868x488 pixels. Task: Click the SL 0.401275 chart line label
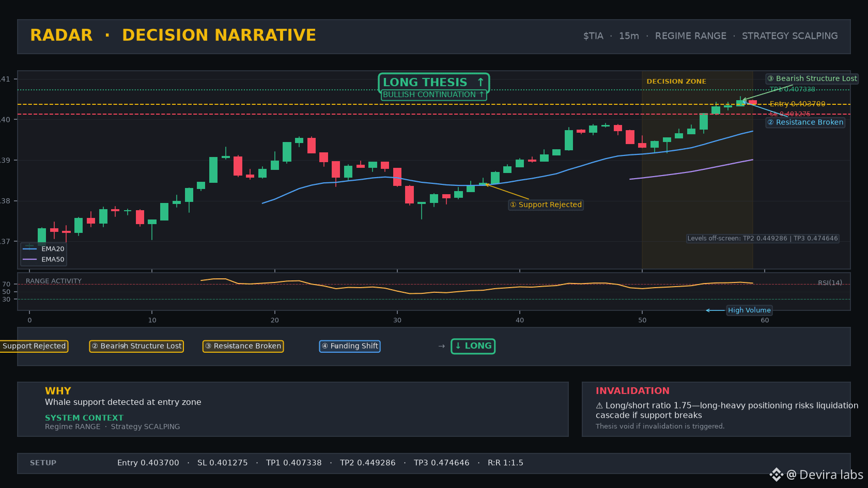790,114
